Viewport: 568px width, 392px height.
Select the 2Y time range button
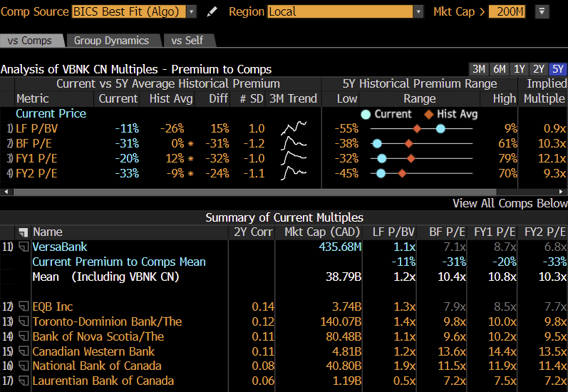[539, 69]
